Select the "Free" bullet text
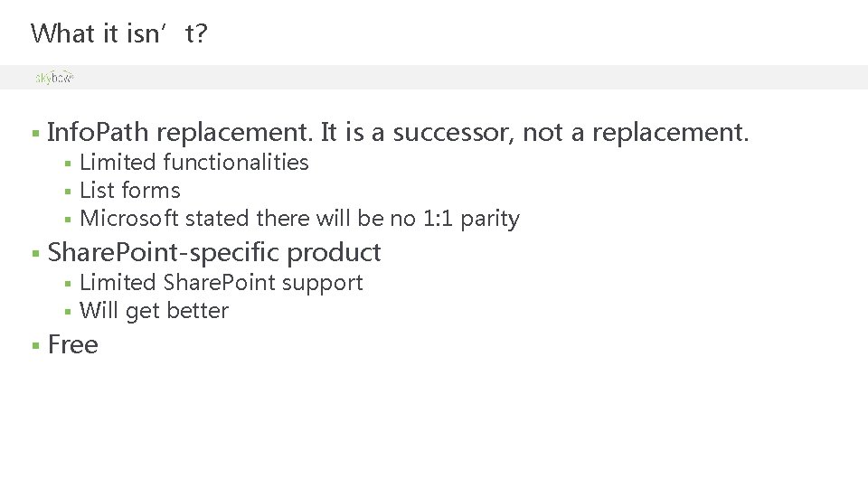This screenshot has width=868, height=488. [x=72, y=345]
